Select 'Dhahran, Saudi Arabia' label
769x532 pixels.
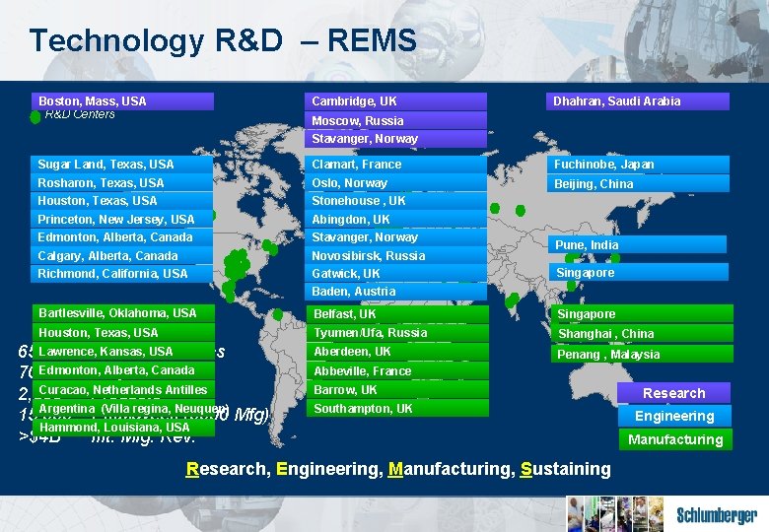[638, 101]
